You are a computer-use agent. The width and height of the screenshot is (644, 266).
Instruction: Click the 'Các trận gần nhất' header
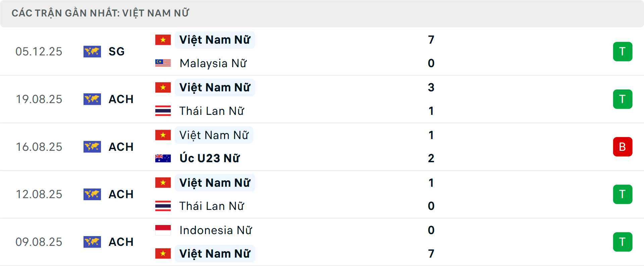pyautogui.click(x=100, y=13)
